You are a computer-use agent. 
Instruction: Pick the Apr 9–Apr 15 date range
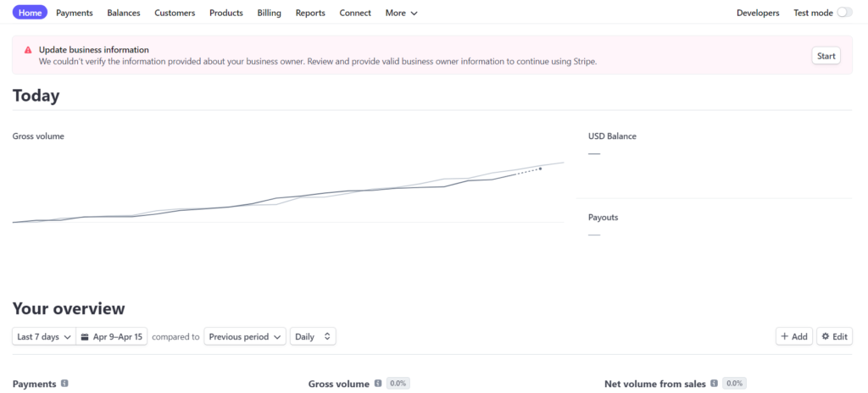(112, 336)
